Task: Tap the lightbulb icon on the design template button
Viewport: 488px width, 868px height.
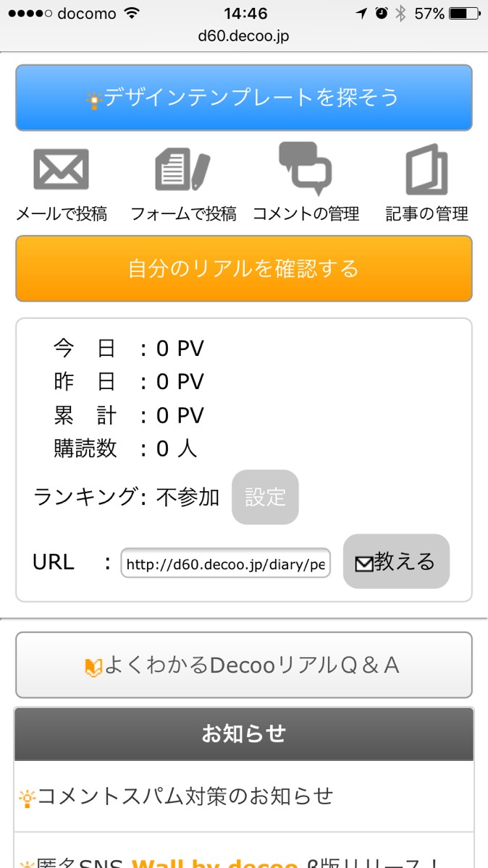Action: pyautogui.click(x=93, y=101)
